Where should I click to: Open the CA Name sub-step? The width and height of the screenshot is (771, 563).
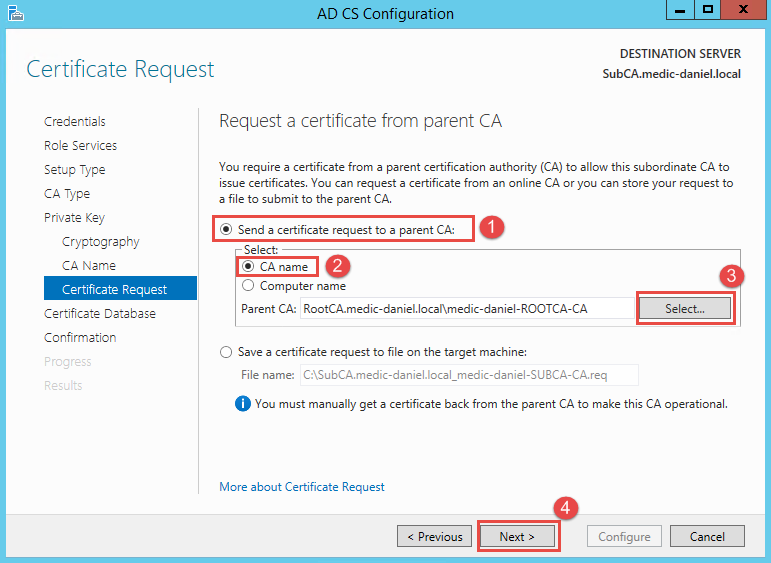pyautogui.click(x=89, y=266)
